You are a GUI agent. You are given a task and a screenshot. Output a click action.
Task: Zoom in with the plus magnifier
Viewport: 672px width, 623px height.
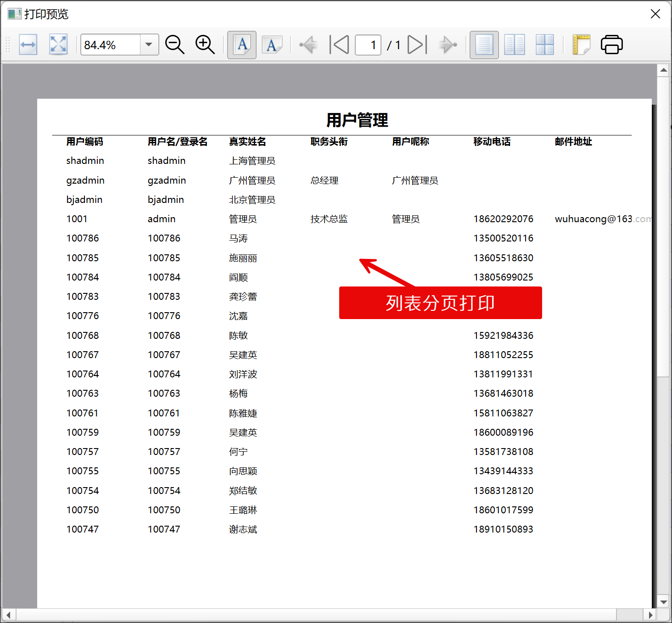coord(205,45)
